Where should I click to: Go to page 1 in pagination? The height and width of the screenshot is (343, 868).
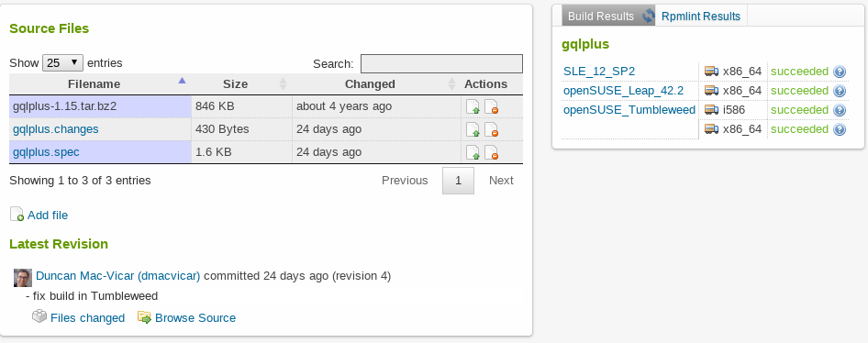[458, 181]
